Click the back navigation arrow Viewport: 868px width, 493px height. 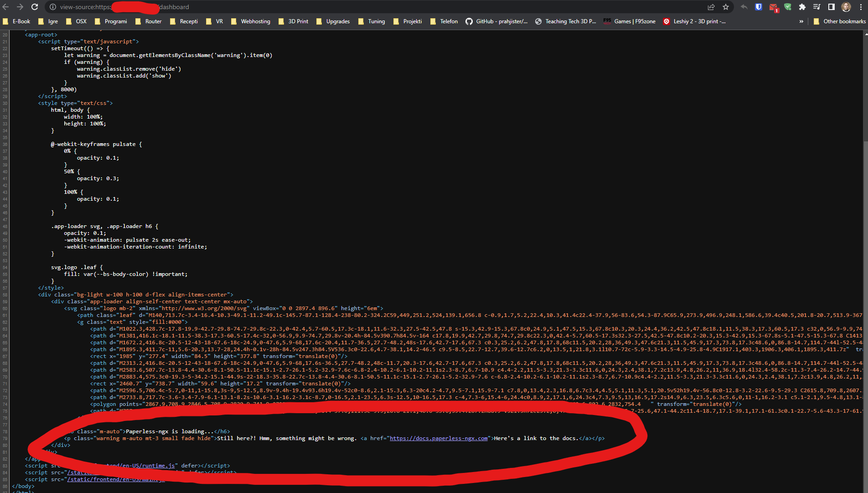[6, 7]
